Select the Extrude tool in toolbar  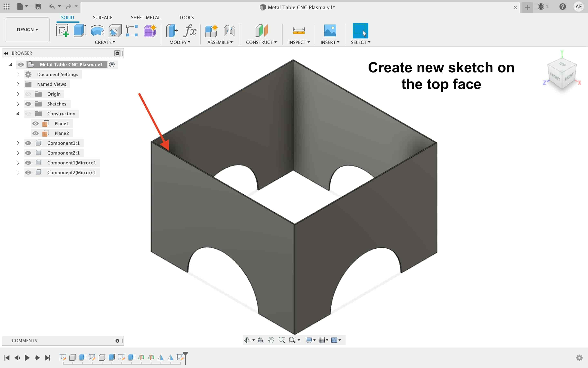point(80,31)
